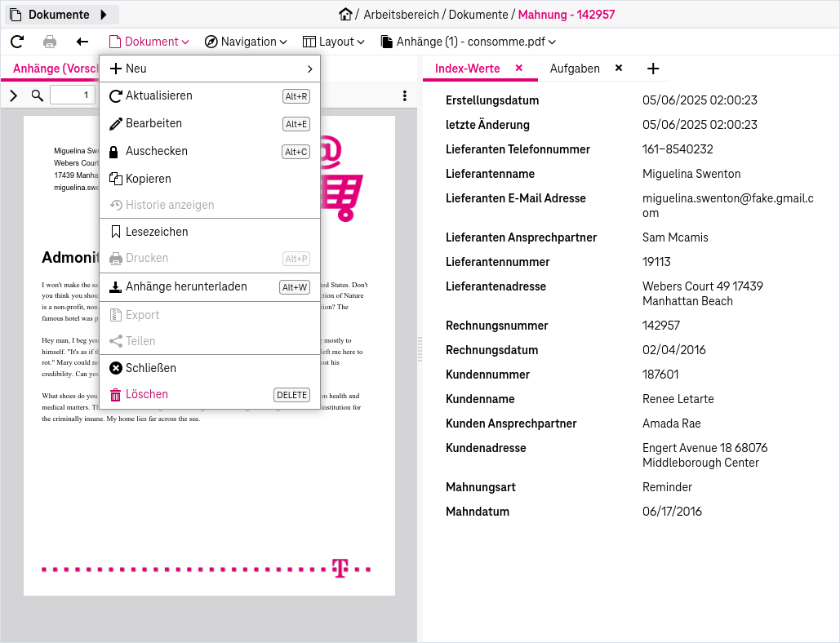Image resolution: width=840 pixels, height=643 pixels.
Task: Click the DELETE shortcut badge
Action: pos(292,395)
